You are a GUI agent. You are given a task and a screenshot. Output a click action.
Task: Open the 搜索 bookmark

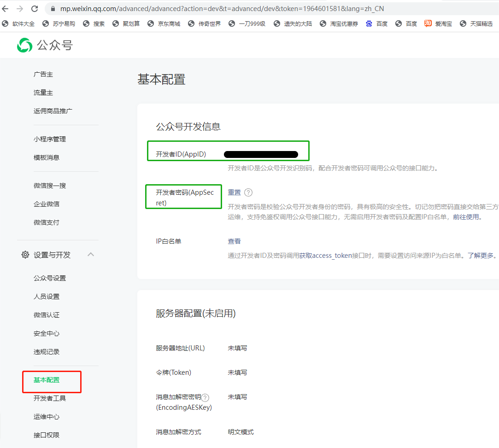[94, 23]
